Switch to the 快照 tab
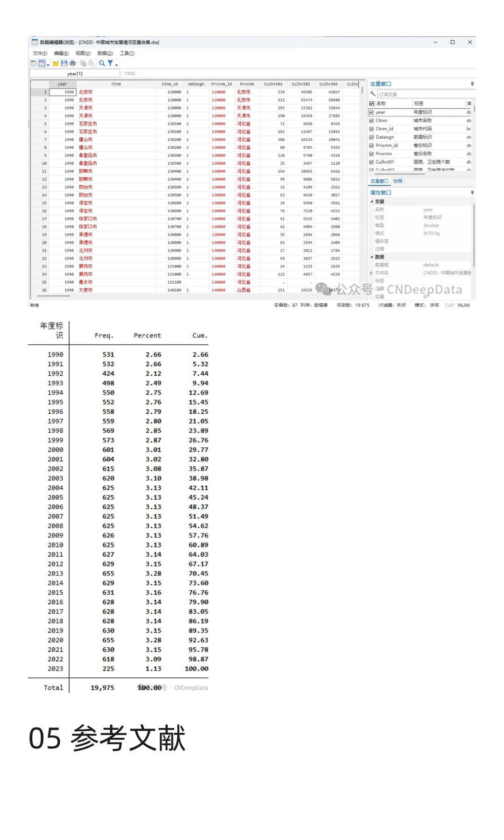 398,181
